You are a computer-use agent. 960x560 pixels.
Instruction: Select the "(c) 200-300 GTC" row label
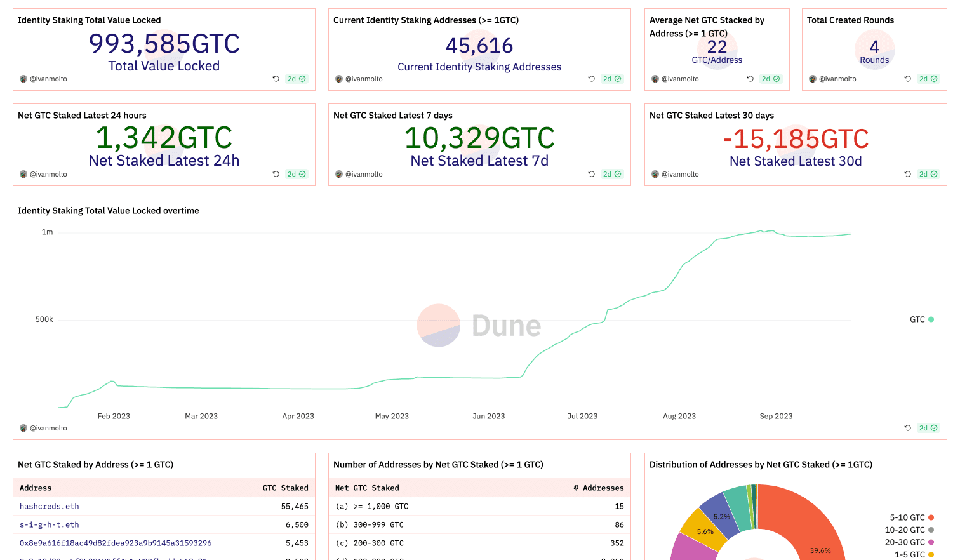click(x=370, y=543)
